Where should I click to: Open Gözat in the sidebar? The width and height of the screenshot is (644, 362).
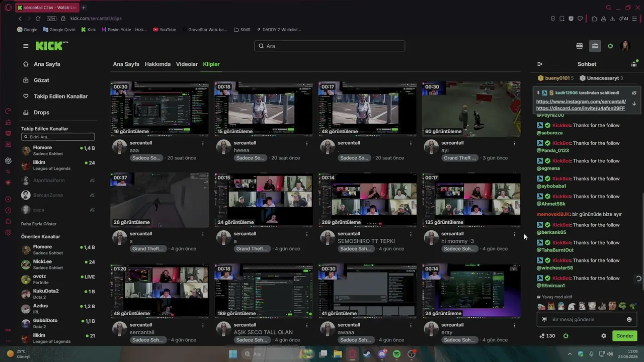tap(41, 80)
